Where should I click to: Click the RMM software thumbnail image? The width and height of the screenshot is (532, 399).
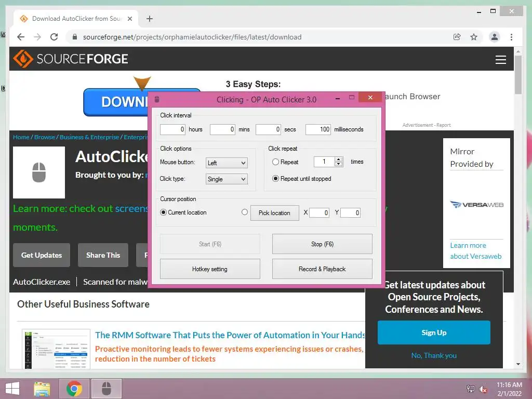coord(56,349)
